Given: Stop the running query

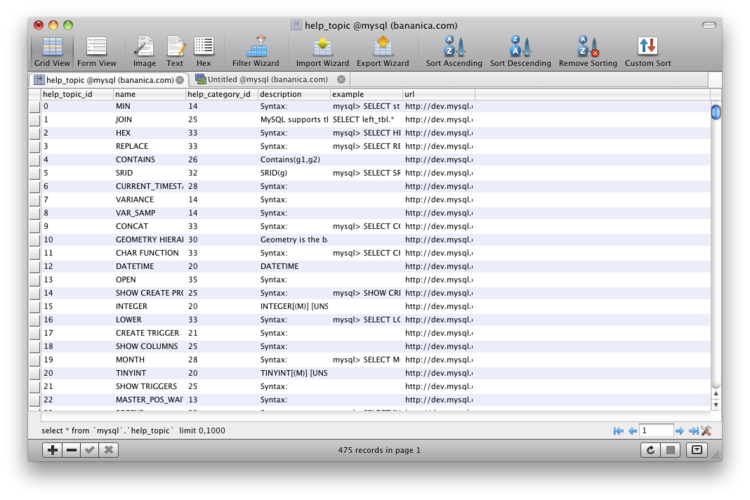Looking at the screenshot, I should coord(671,450).
